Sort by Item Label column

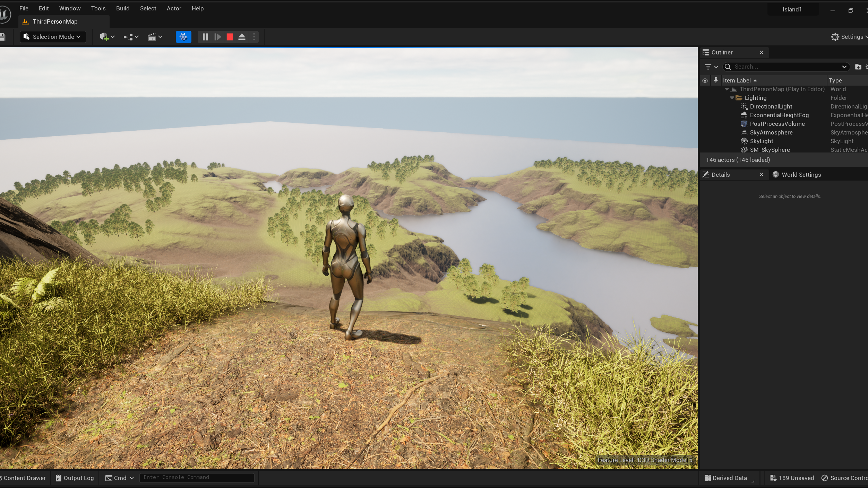[x=774, y=80]
